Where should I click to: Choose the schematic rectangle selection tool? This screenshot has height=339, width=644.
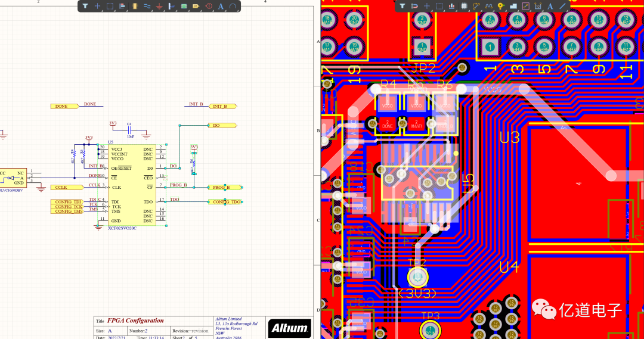coord(110,6)
